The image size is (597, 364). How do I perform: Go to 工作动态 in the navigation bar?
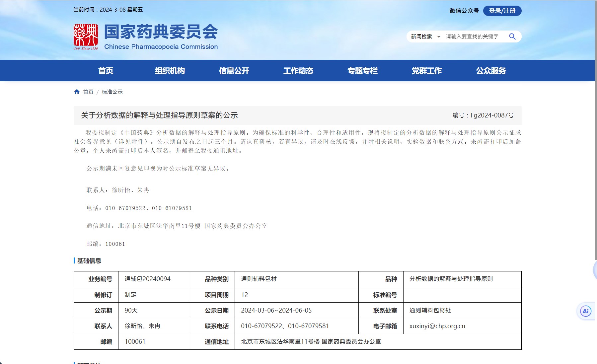(x=298, y=71)
